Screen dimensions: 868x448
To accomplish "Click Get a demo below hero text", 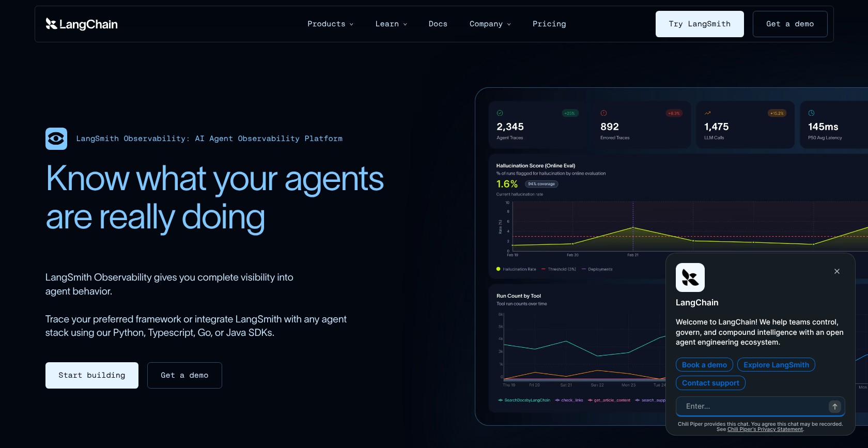I will point(184,375).
